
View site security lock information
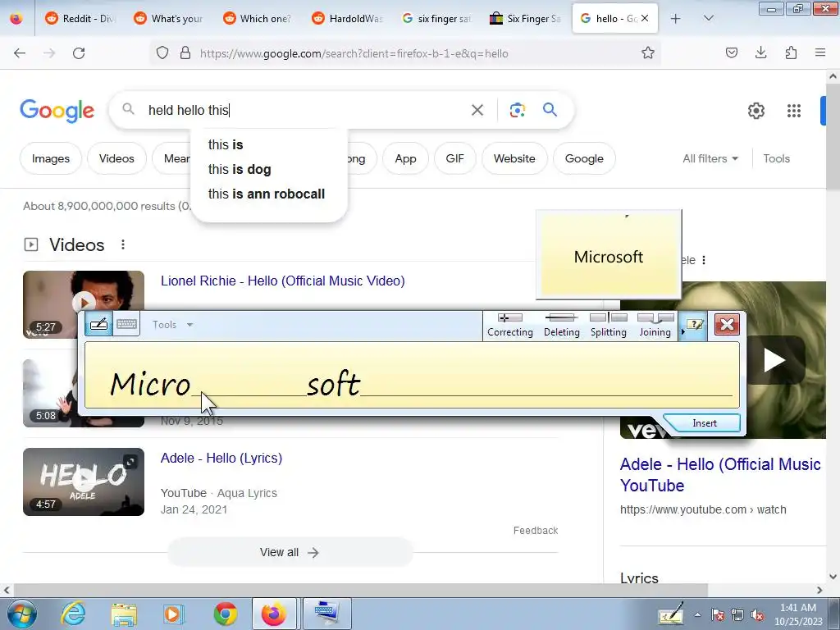185,53
